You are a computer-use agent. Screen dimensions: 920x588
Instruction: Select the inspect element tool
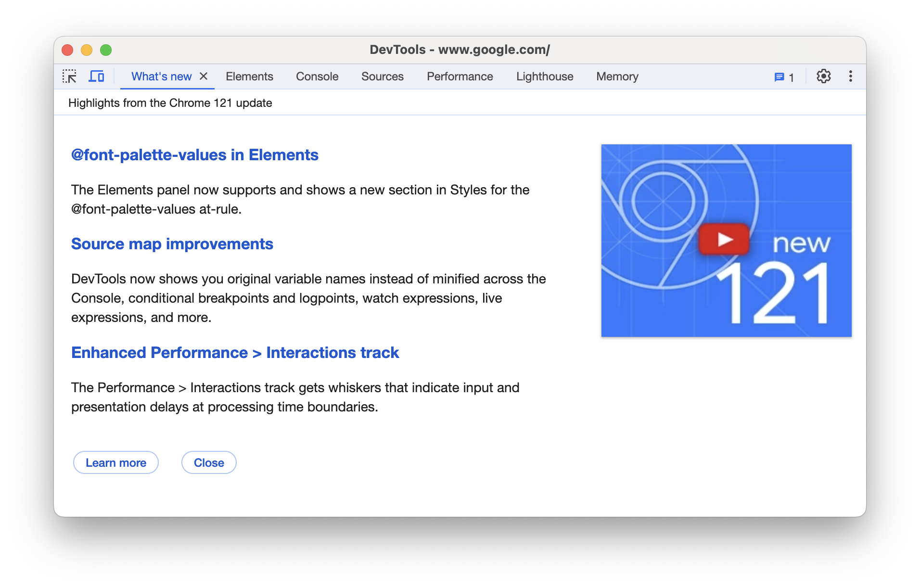click(x=70, y=77)
